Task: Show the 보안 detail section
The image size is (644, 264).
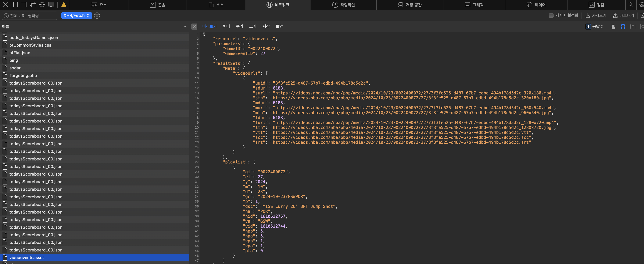Action: pyautogui.click(x=279, y=26)
